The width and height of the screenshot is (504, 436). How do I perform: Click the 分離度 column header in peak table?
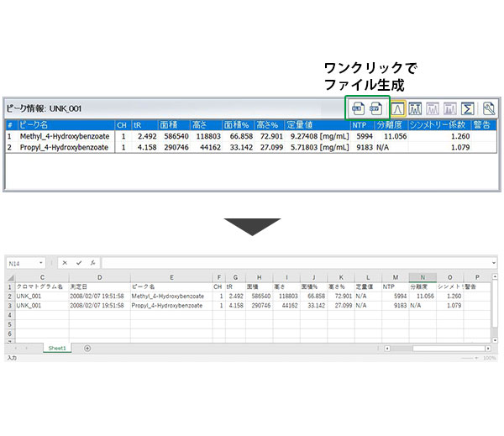391,125
